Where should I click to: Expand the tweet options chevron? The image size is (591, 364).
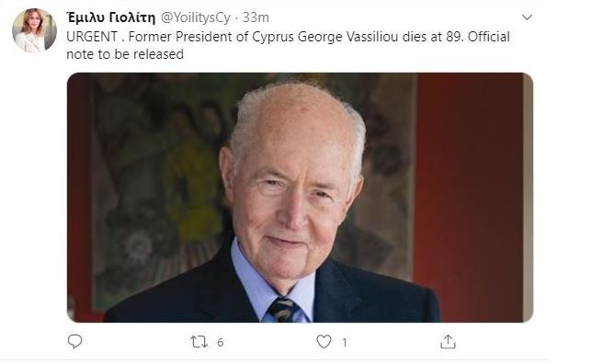coord(527,17)
